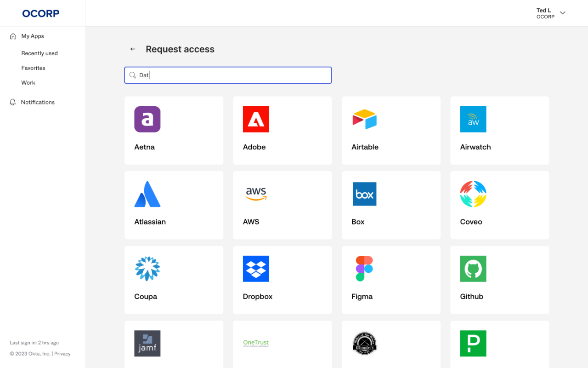The width and height of the screenshot is (588, 368).
Task: Open the Dropbox app icon
Action: click(x=256, y=269)
